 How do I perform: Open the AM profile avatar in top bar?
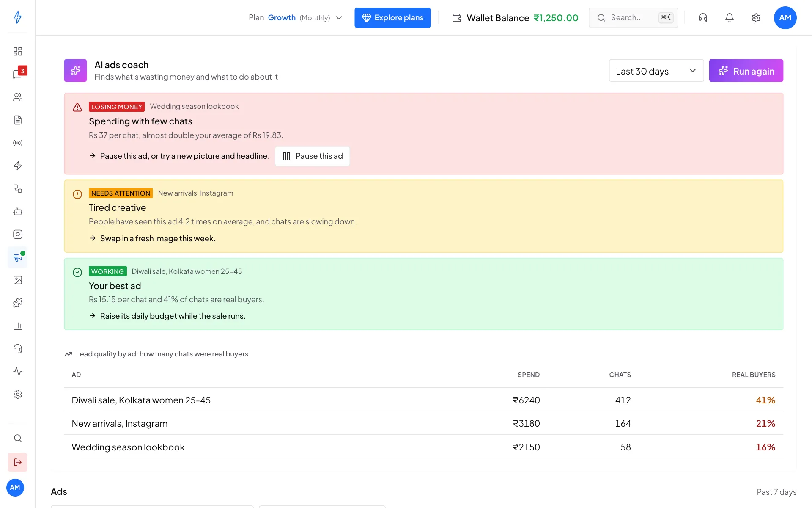coord(785,18)
